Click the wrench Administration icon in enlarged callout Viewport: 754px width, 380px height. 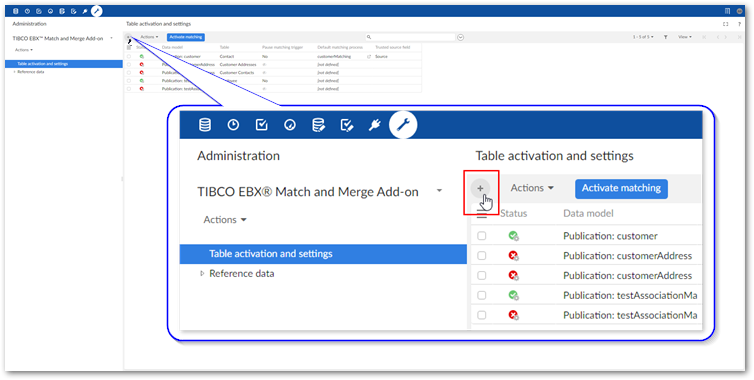point(403,125)
